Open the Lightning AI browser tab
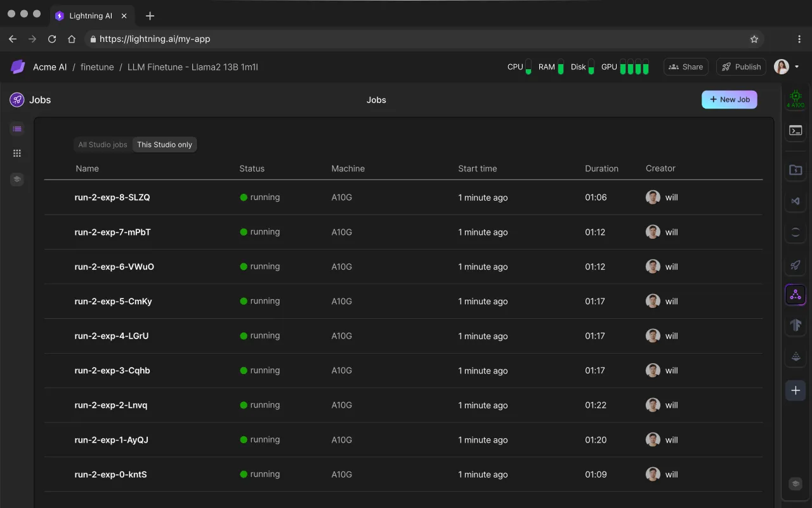Image resolution: width=812 pixels, height=508 pixels. click(91, 16)
